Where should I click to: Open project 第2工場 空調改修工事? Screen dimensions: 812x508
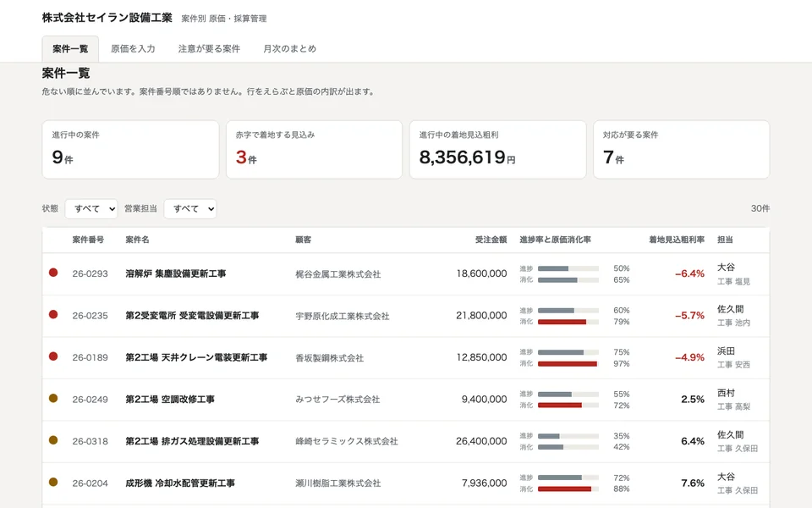170,400
